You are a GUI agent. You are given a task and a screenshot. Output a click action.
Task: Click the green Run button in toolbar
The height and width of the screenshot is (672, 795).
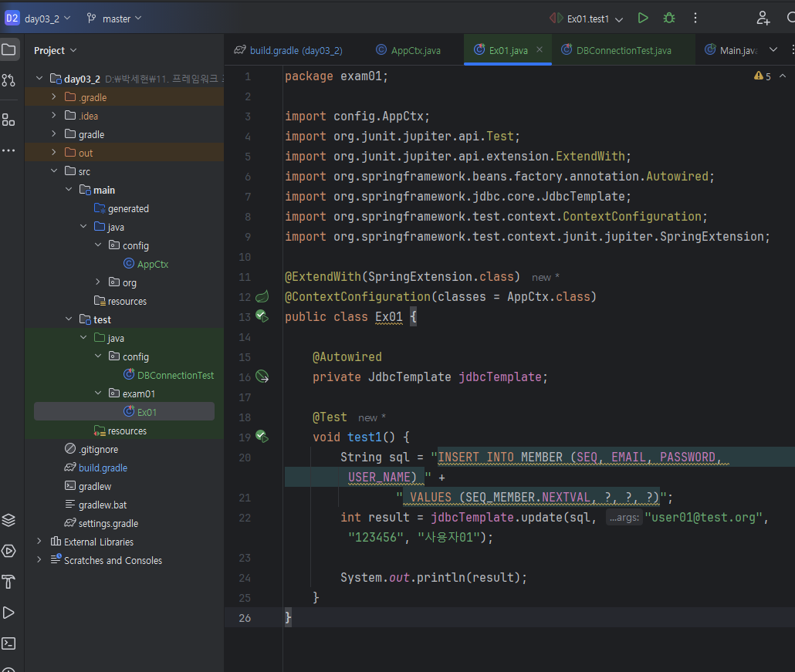(x=643, y=18)
